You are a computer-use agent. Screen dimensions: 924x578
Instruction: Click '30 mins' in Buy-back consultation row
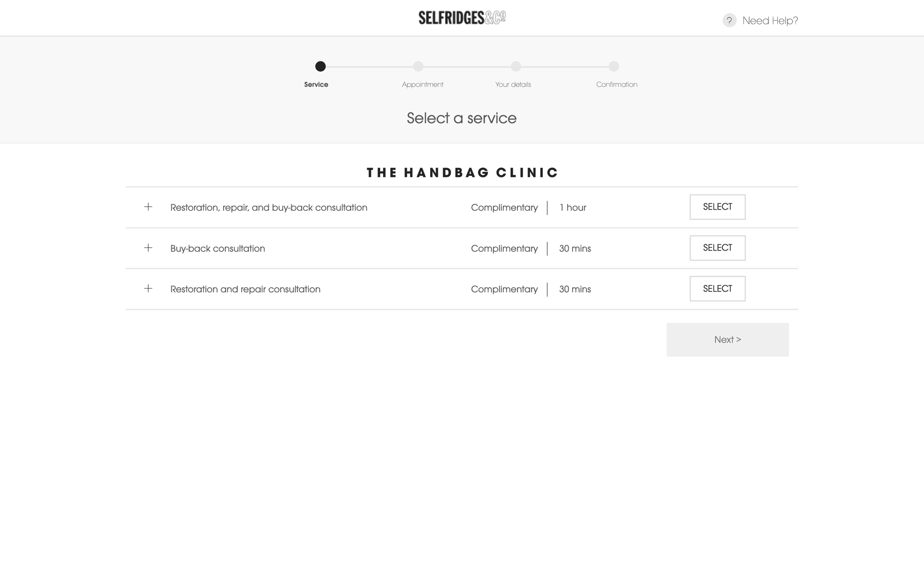tap(575, 249)
